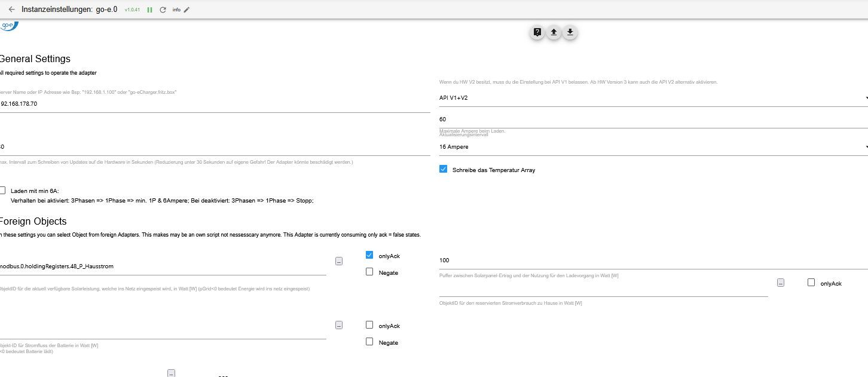Screen dimensions: 868x377
Task: Open the API V1+V2 dropdown
Action: coord(652,97)
